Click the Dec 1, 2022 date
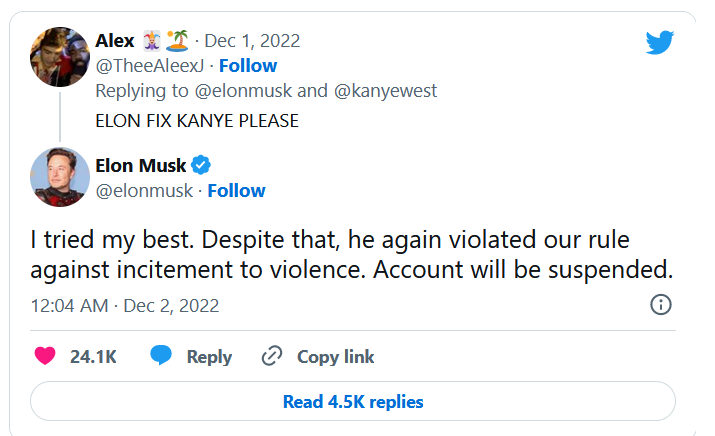 click(x=252, y=41)
